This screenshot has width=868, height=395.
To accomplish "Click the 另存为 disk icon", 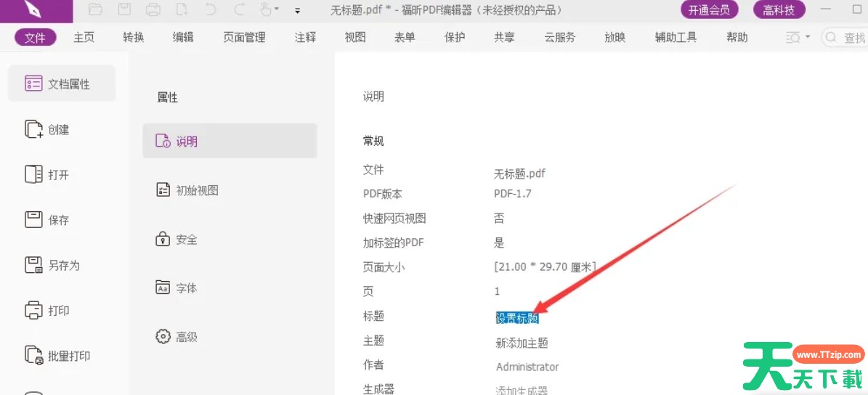I will pyautogui.click(x=33, y=265).
